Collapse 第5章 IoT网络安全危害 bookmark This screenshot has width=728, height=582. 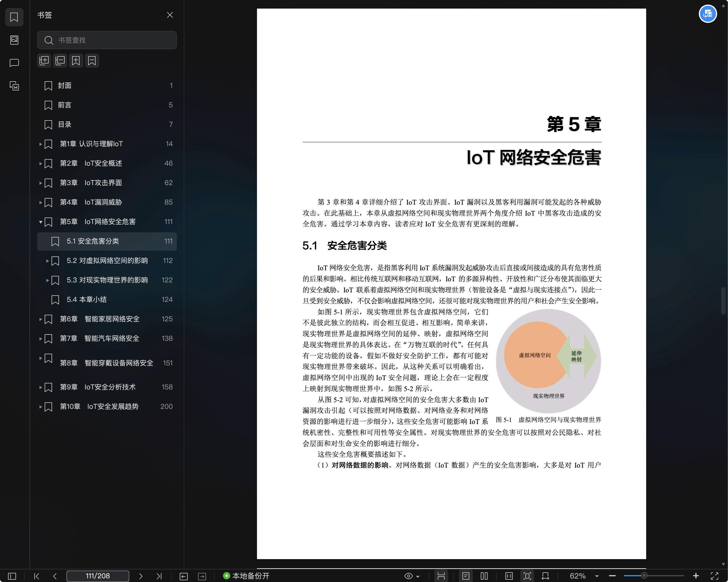[41, 222]
